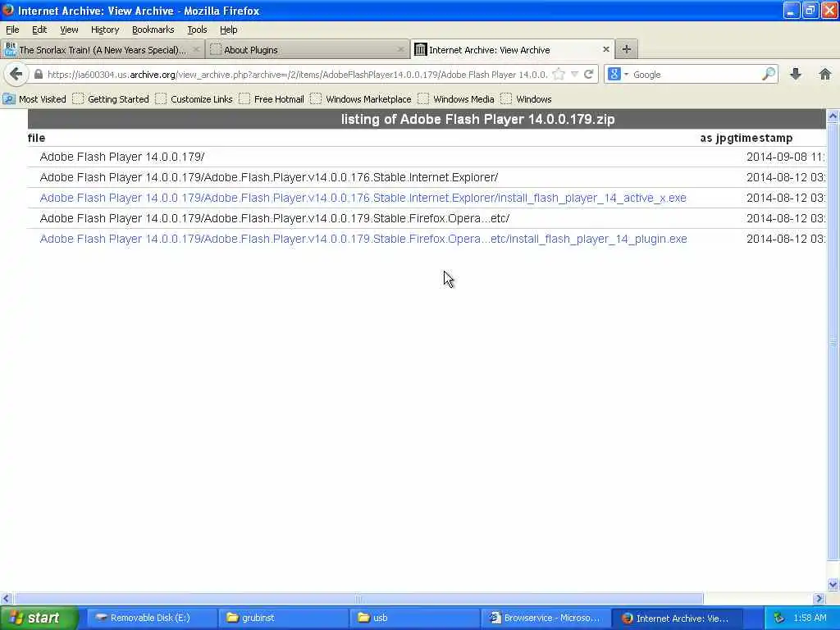Open the Downloads arrow button
The height and width of the screenshot is (630, 840).
coord(796,74)
